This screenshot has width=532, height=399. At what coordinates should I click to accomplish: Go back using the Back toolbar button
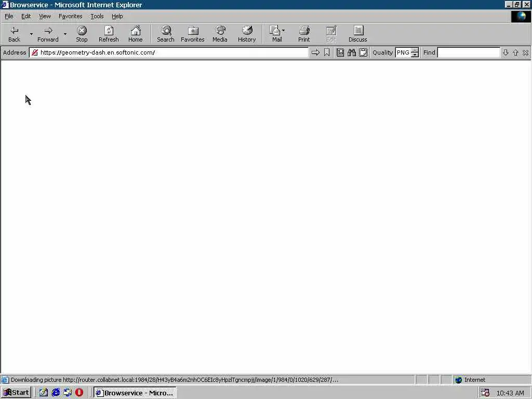pos(14,34)
